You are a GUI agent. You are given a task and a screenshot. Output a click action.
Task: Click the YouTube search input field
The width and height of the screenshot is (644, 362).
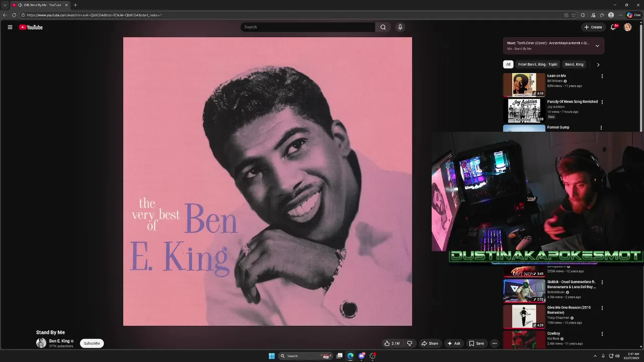coord(308,27)
